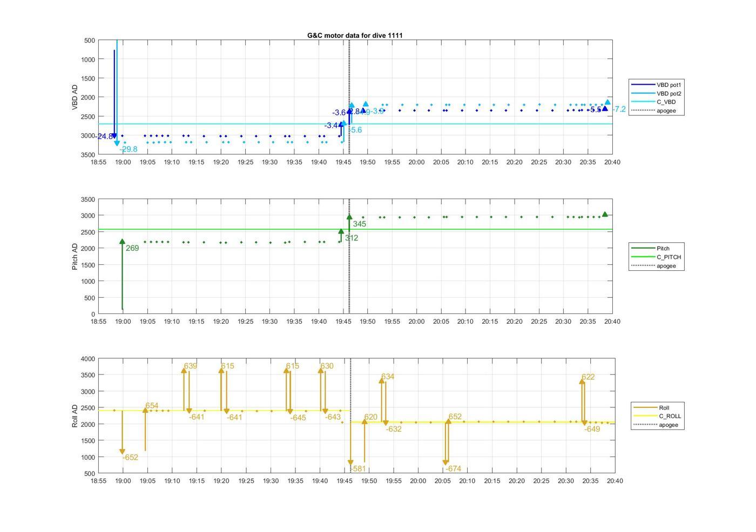Image resolution: width=756 pixels, height=532 pixels.
Task: Click the '20:00' x-tick under VBD plot
Action: coord(416,162)
